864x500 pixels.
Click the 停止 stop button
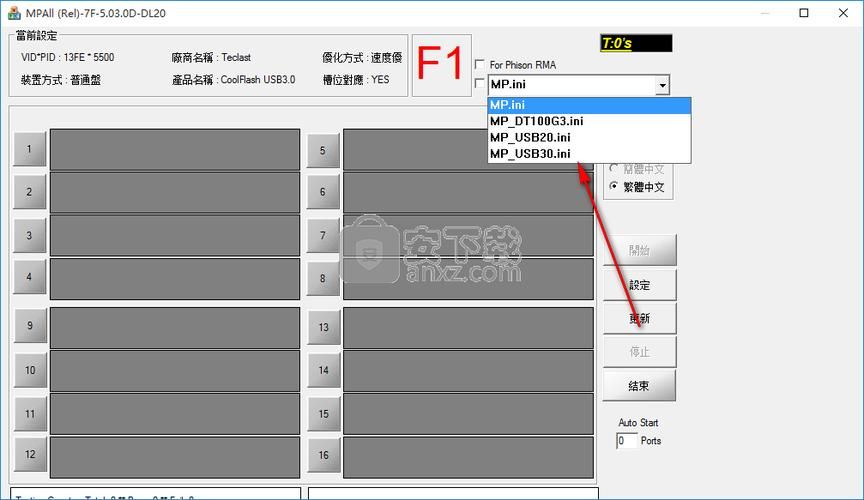[639, 352]
